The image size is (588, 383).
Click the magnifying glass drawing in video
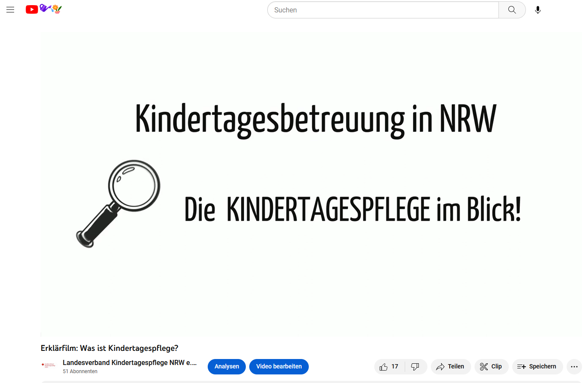coord(119,202)
